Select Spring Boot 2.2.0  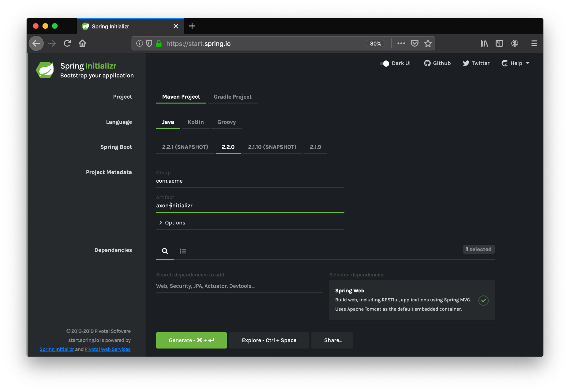point(228,147)
